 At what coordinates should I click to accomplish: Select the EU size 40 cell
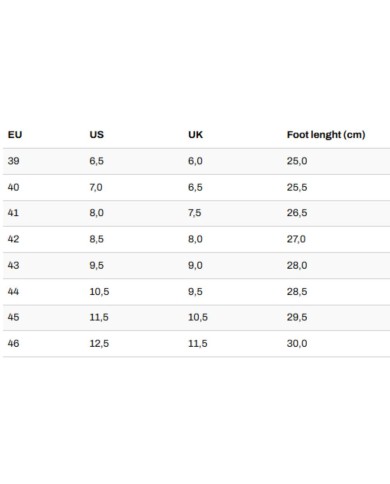click(13, 187)
